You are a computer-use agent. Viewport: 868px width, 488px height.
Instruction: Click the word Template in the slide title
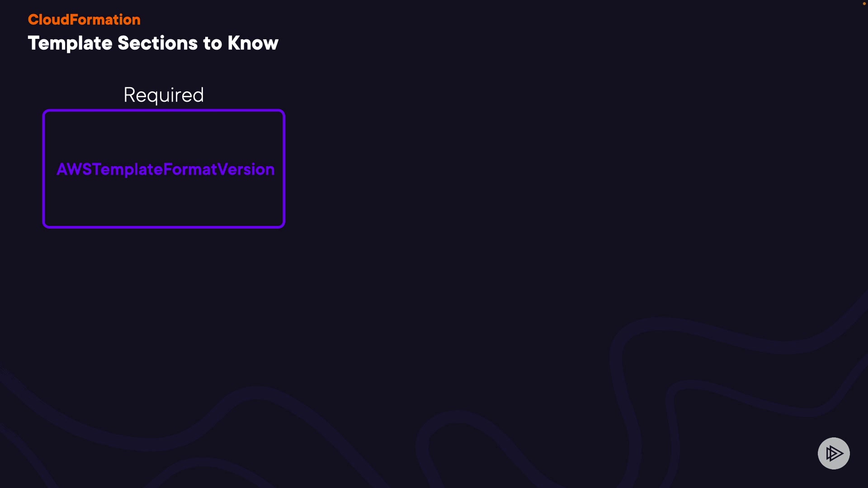pos(70,43)
